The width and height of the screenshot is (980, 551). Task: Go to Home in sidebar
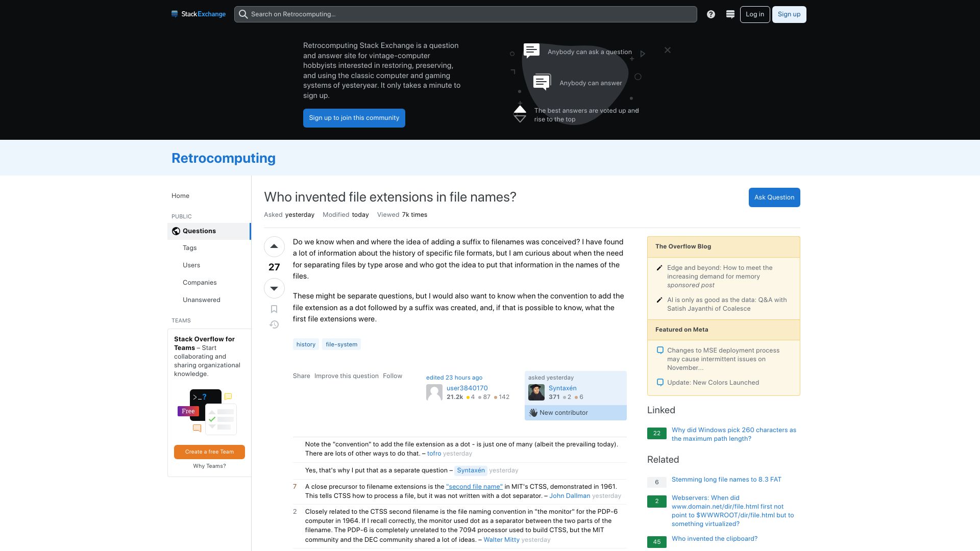[181, 196]
